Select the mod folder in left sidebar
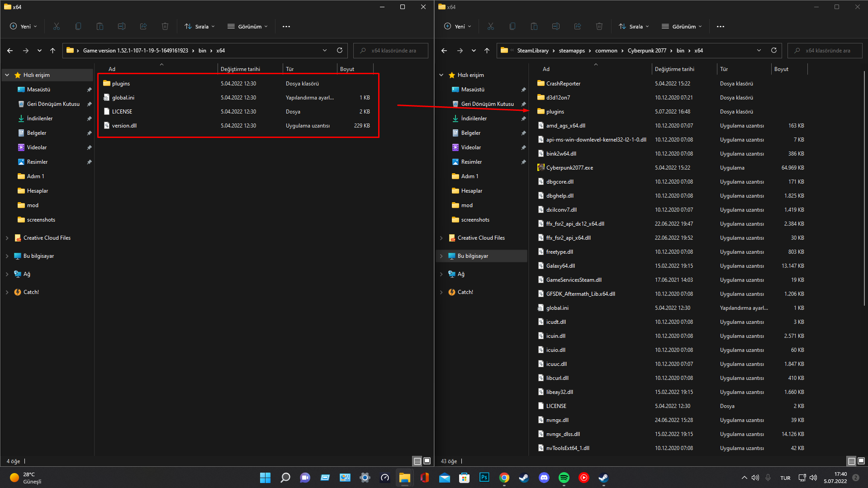This screenshot has width=868, height=488. [x=33, y=205]
